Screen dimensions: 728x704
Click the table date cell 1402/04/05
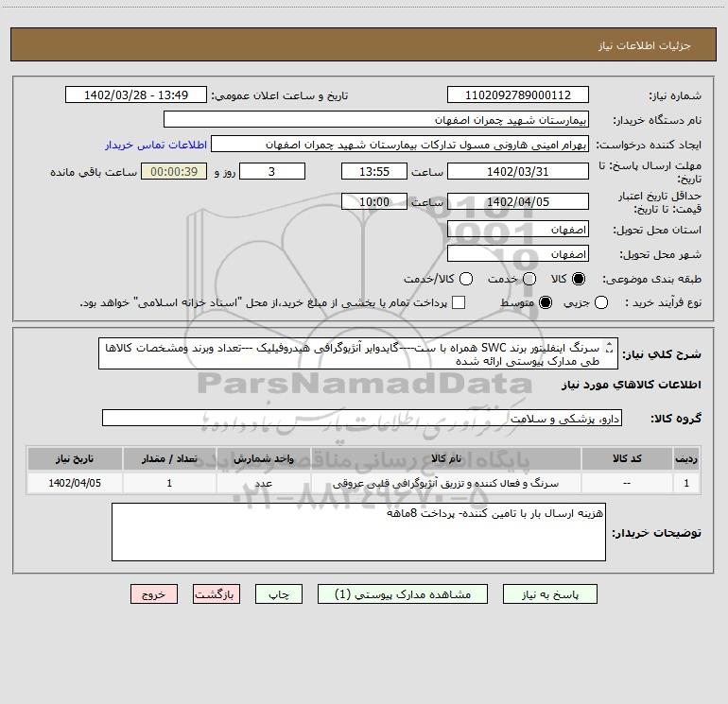[x=75, y=483]
